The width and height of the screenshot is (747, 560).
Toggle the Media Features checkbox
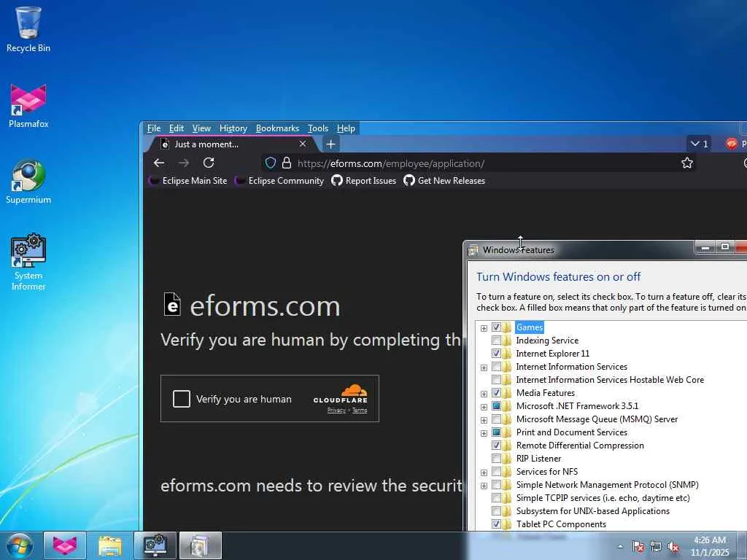(496, 393)
